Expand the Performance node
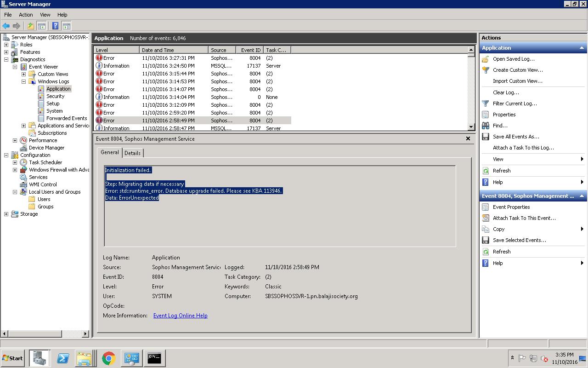Image resolution: width=588 pixels, height=368 pixels. (15, 140)
